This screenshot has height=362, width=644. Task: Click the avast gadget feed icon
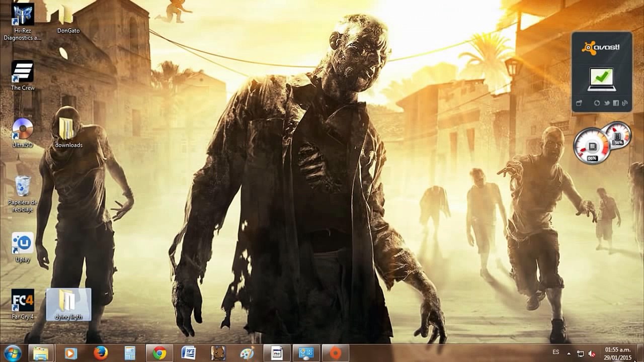624,103
